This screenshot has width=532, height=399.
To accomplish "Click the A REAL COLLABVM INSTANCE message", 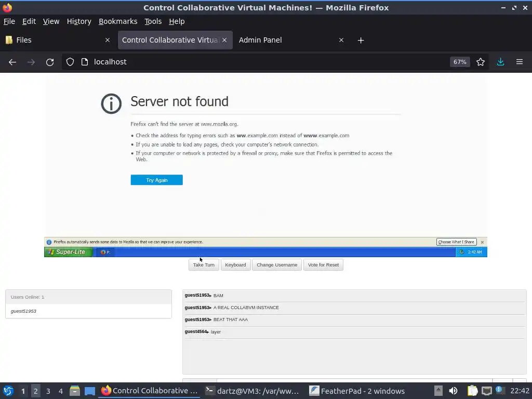I will coord(354,308).
